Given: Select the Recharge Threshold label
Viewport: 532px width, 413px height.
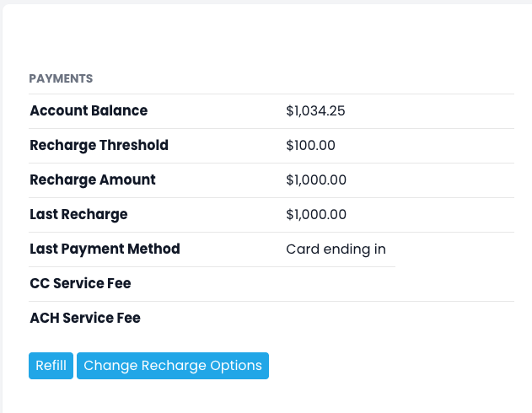Looking at the screenshot, I should pos(99,145).
